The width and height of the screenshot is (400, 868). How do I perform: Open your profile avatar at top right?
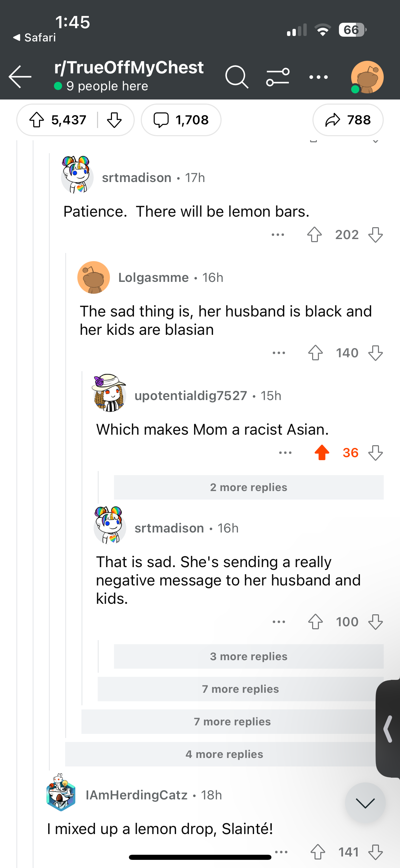coord(367,77)
